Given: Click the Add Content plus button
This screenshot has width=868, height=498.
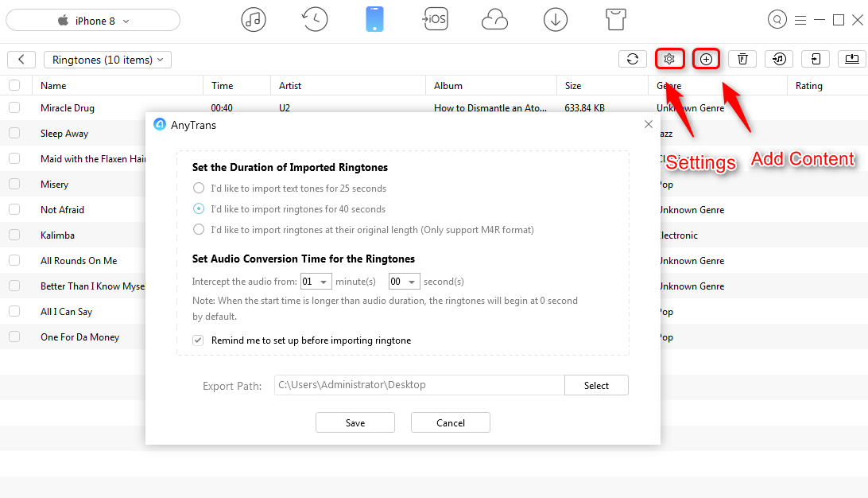Looking at the screenshot, I should pos(706,60).
